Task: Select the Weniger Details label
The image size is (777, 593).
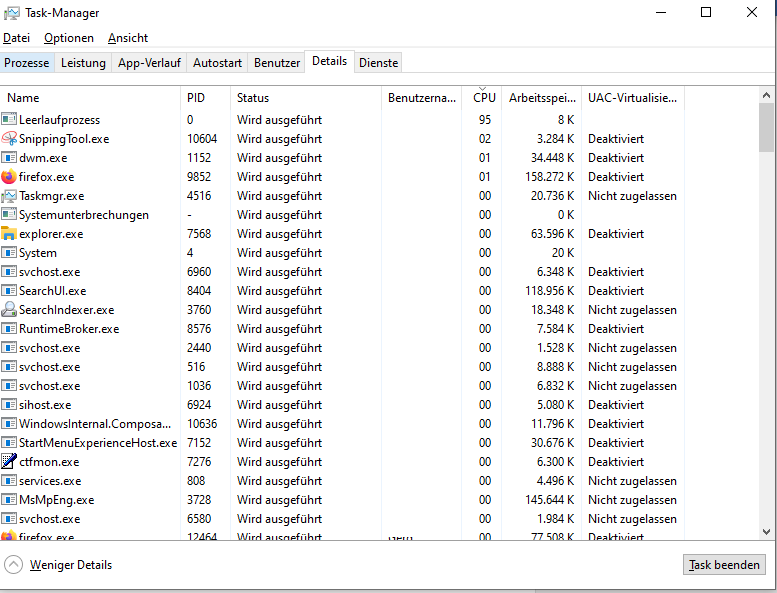Action: [x=71, y=565]
